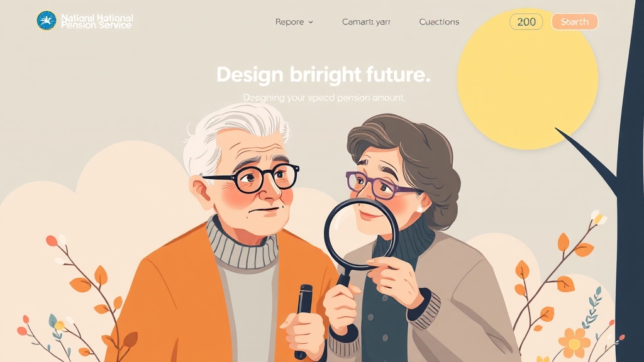Click the round blue Pension Service logo icon

pos(47,21)
